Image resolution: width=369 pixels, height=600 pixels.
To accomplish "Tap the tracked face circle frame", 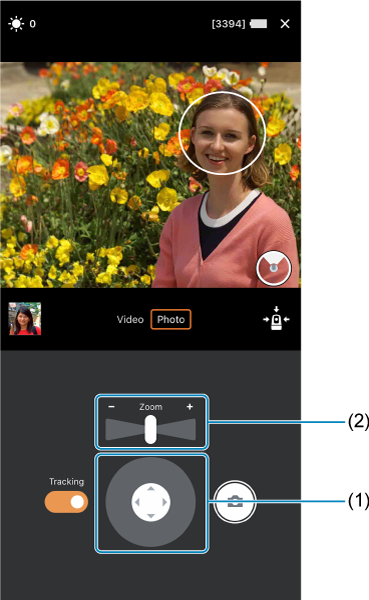I will tap(222, 133).
